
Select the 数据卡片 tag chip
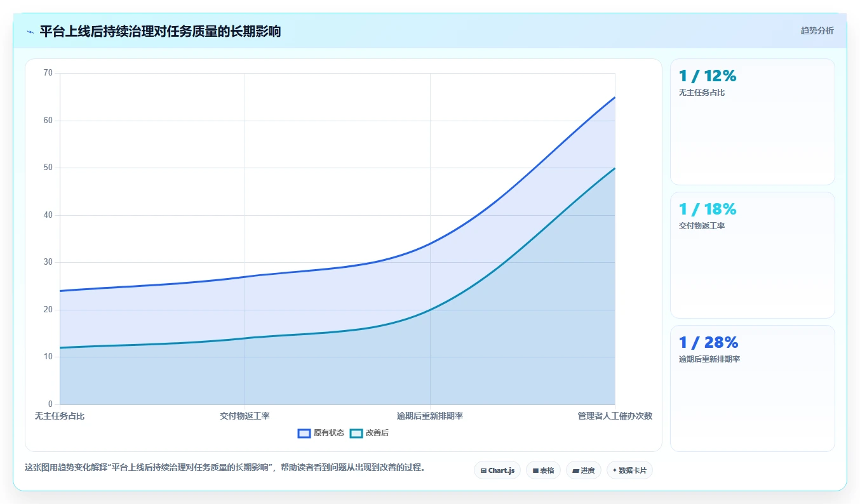[x=629, y=470]
